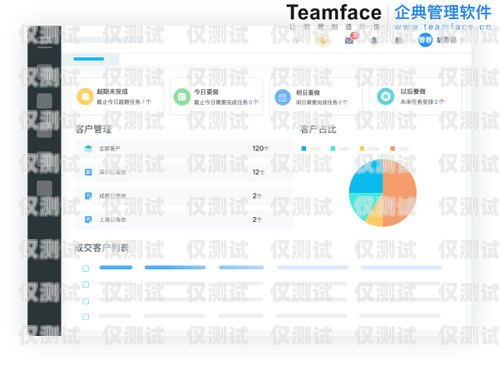Select the 上海公海池 row label

coord(113,219)
